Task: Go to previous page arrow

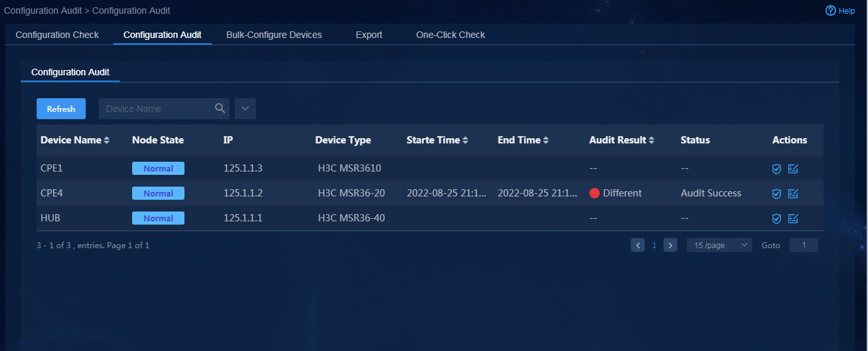Action: pos(638,245)
